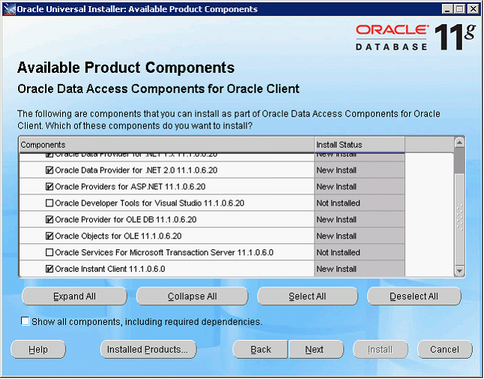Minimize the Oracle Universal Installer window

447,9
